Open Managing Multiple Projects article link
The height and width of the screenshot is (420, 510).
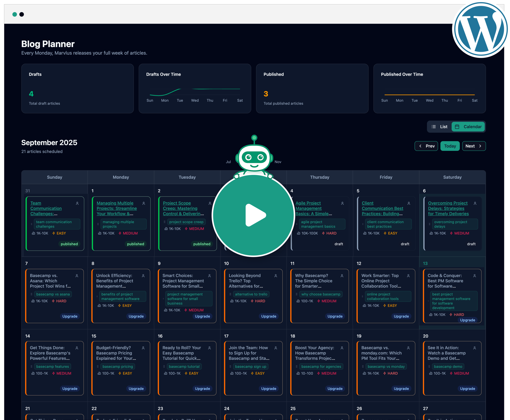[117, 208]
